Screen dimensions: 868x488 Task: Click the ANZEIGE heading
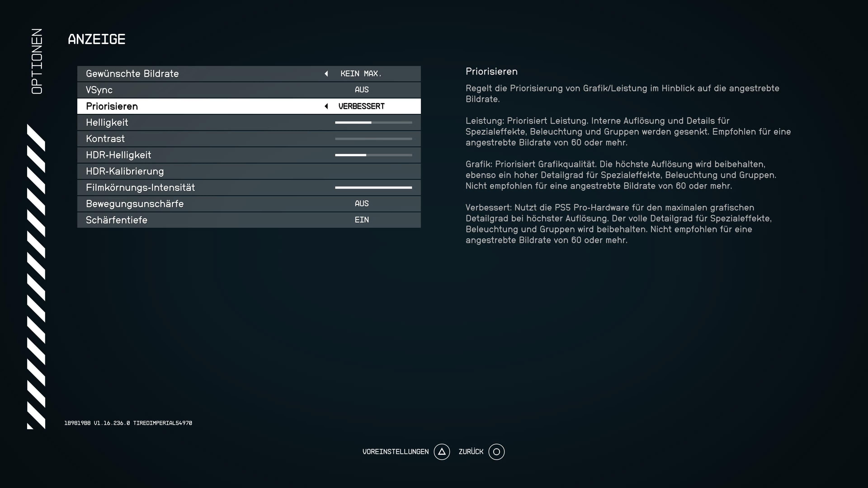tap(97, 39)
